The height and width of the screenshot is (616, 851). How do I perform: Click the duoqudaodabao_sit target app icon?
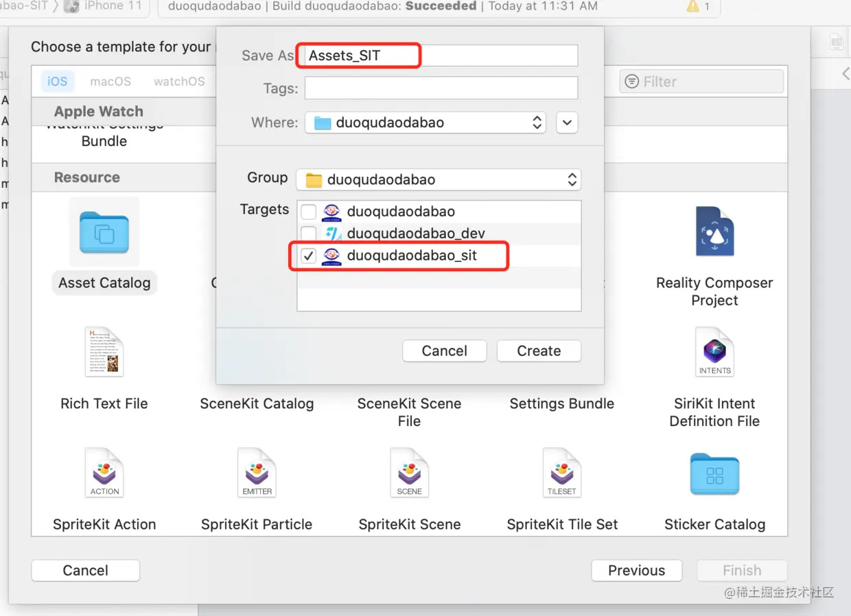coord(332,256)
